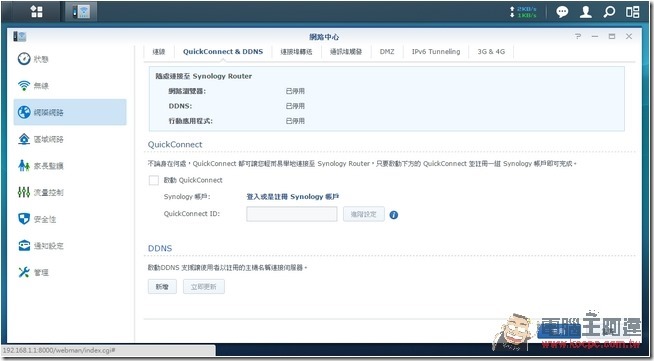Minimize the Network Center window
This screenshot has width=654, height=361.
point(595,36)
